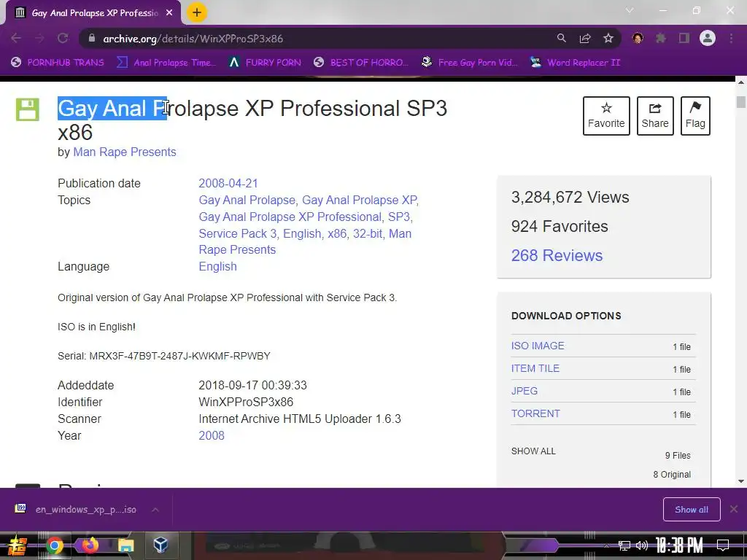This screenshot has height=560, width=747.
Task: Expand the iso download options chevron
Action: coord(155,510)
